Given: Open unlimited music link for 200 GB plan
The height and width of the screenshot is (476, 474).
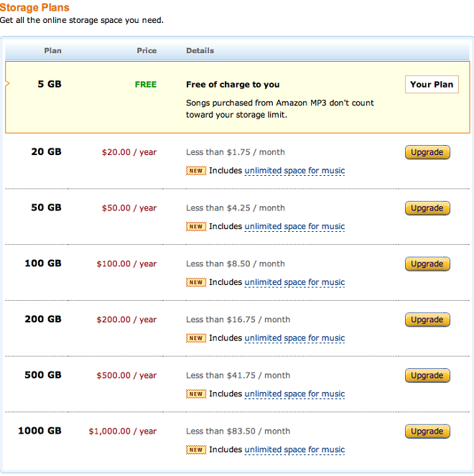Looking at the screenshot, I should (x=294, y=338).
